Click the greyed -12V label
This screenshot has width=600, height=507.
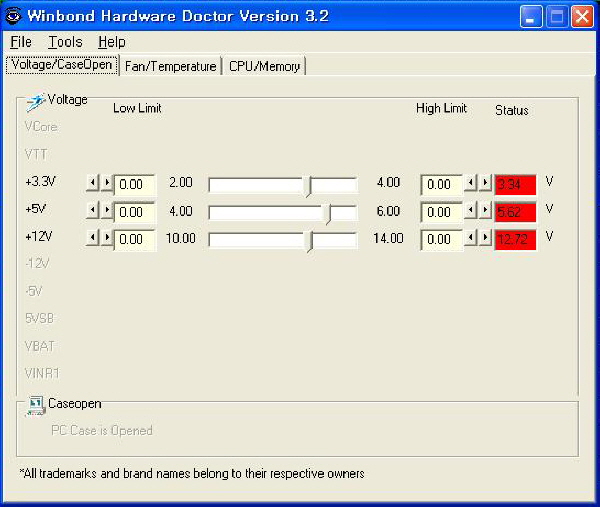click(38, 264)
